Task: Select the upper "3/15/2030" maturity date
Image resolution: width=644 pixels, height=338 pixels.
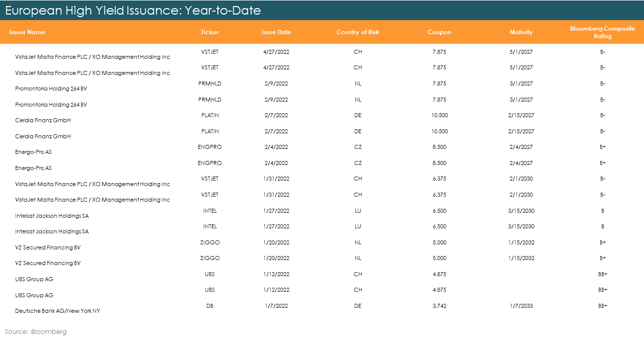Action: pyautogui.click(x=521, y=211)
